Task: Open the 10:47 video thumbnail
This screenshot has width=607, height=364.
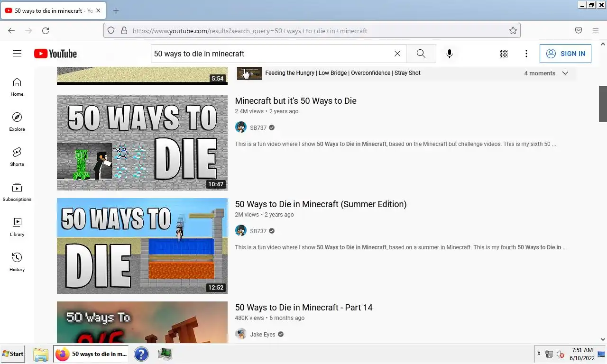Action: 142,143
